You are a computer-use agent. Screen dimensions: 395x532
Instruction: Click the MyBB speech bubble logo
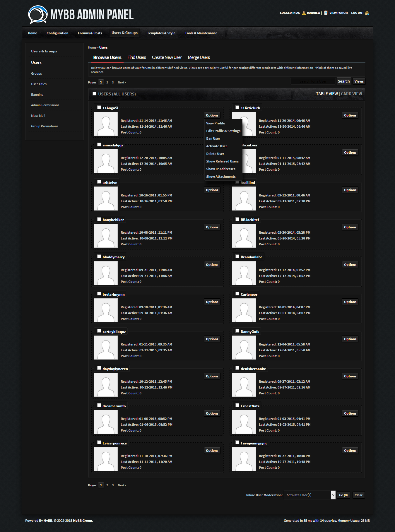click(x=38, y=14)
